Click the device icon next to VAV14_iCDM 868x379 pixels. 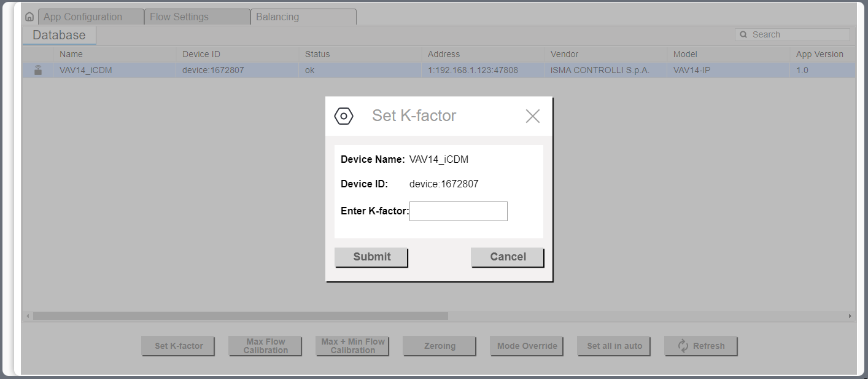point(37,69)
